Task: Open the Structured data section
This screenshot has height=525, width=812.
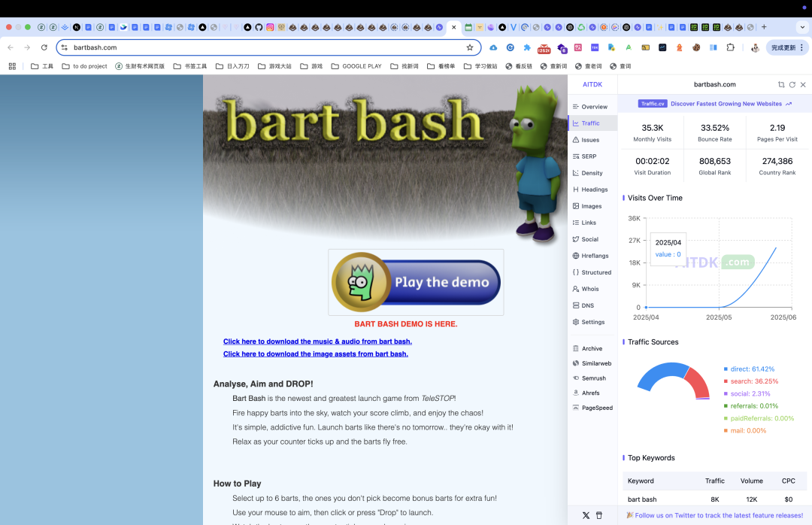Action: (592, 272)
